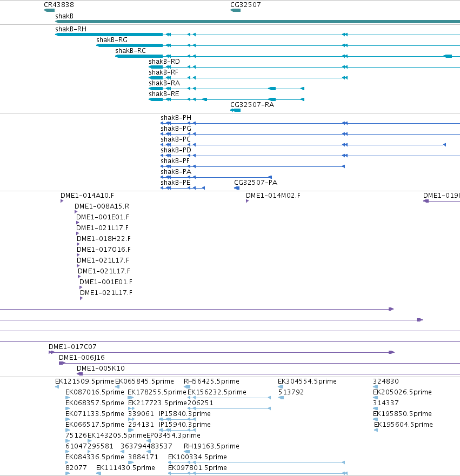Screen dimensions: 460x476
Task: Open shakB-RD transcript details
Action: [164, 62]
